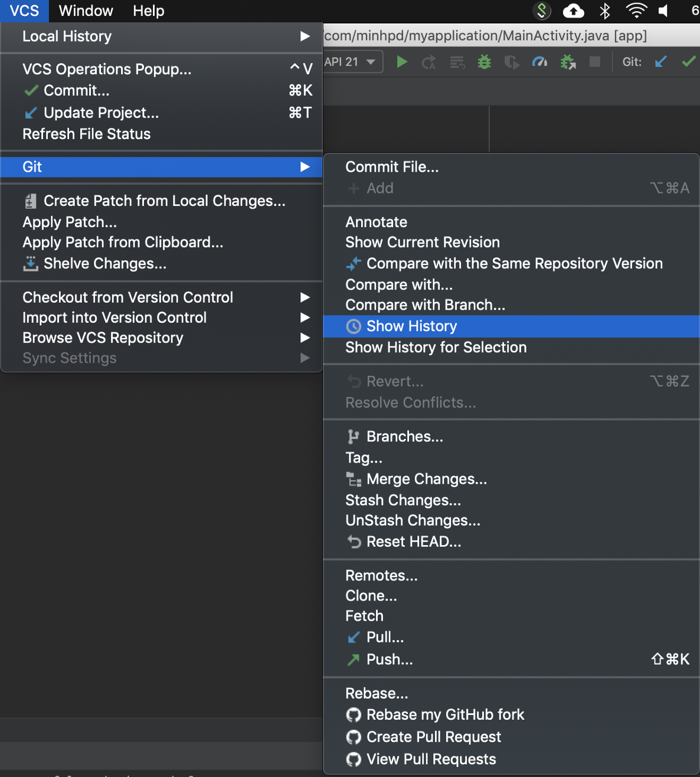700x777 pixels.
Task: Select Push... in the Git submenu
Action: (x=390, y=660)
